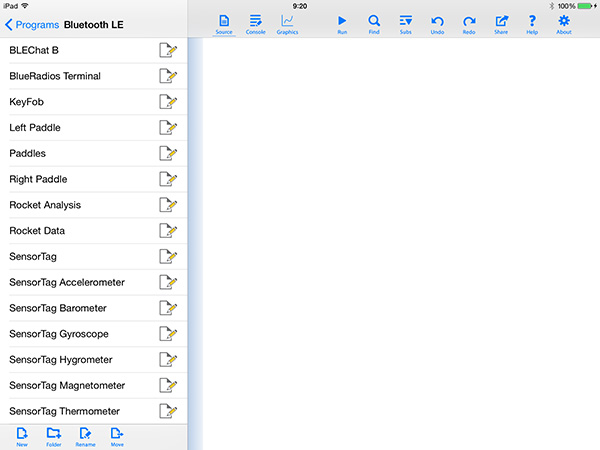
Task: Edit the SensorTag Hygrometer program
Action: coord(168,360)
